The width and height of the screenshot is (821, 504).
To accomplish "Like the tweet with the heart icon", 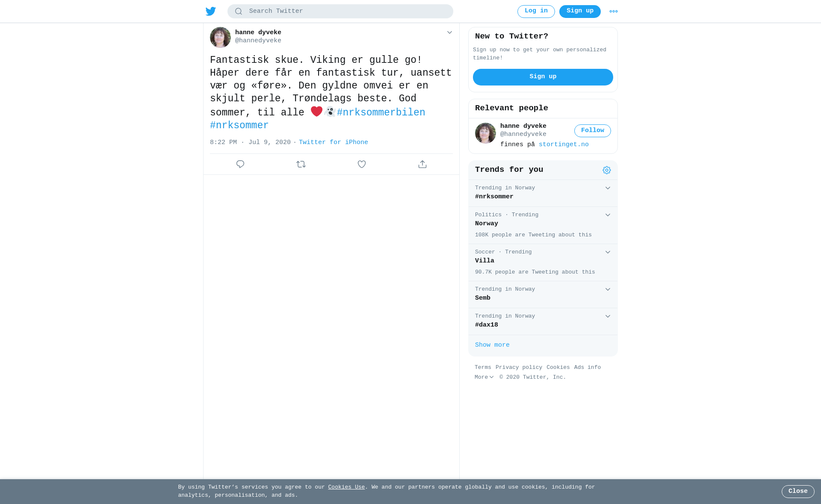I will (362, 164).
